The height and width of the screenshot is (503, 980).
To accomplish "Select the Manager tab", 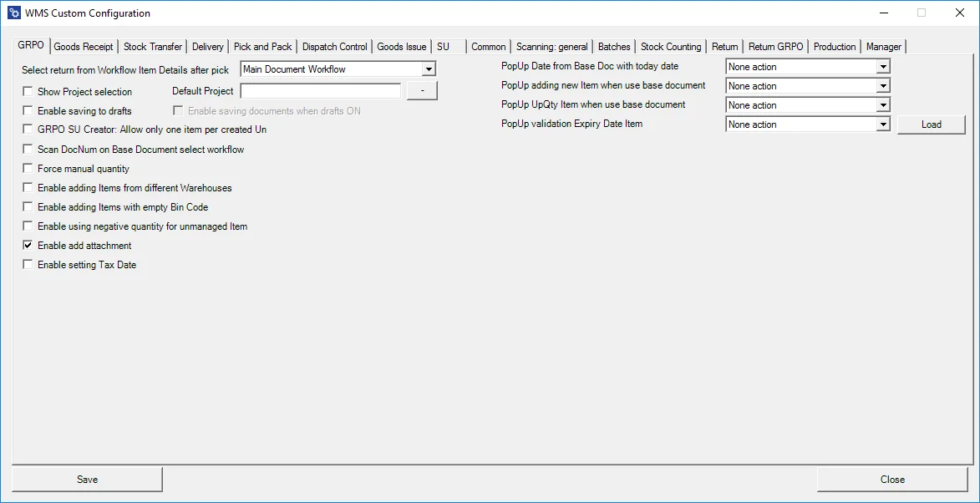I will (883, 46).
